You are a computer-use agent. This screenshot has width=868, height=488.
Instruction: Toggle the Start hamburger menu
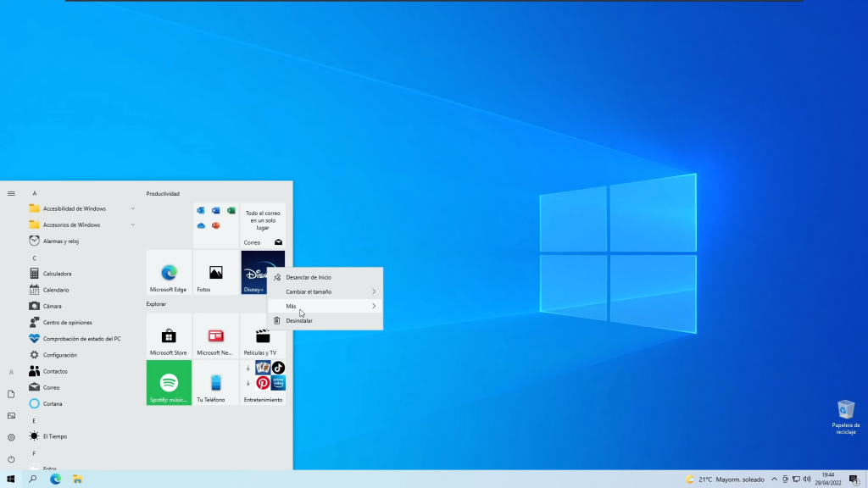click(x=11, y=193)
